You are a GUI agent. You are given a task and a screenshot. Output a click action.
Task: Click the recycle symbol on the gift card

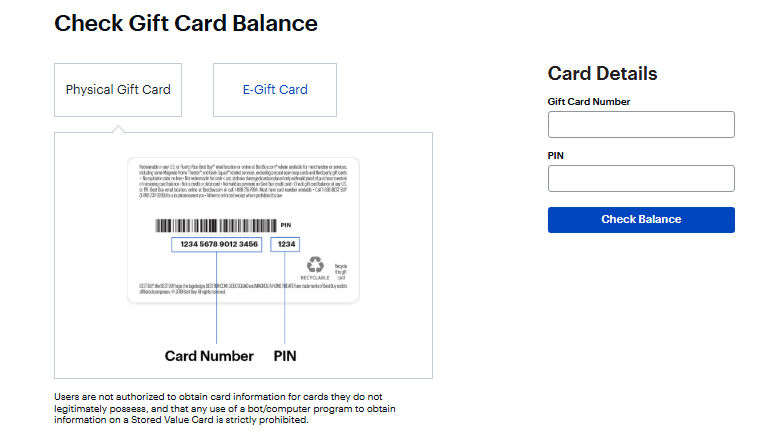coord(316,264)
